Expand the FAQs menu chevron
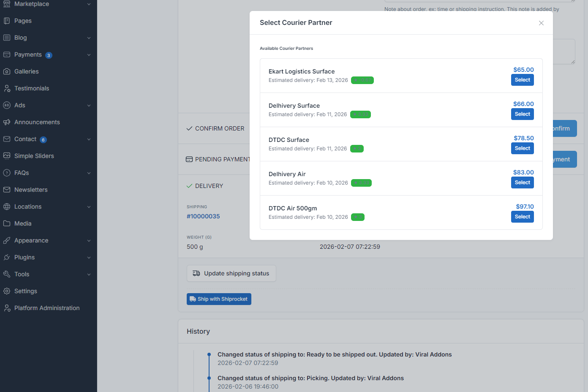 pos(89,173)
